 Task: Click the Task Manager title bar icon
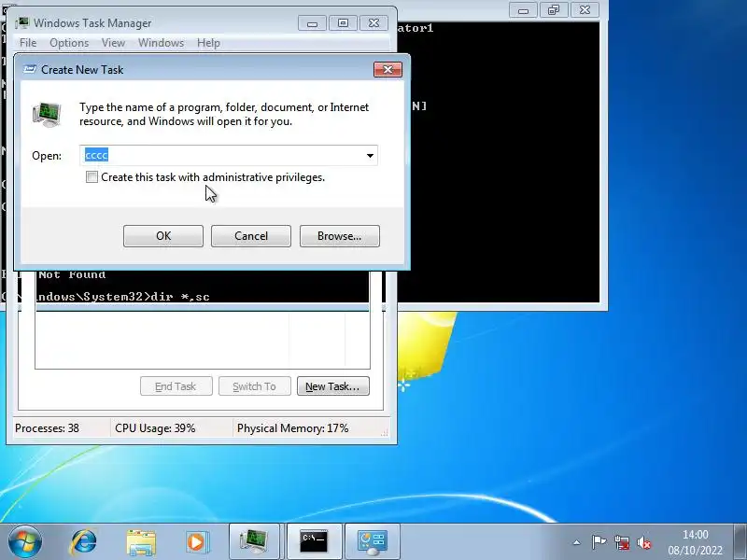[21, 22]
